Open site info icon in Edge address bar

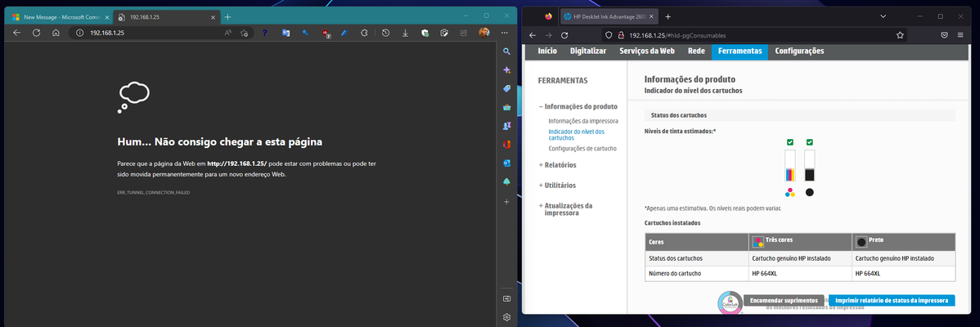coord(79,33)
